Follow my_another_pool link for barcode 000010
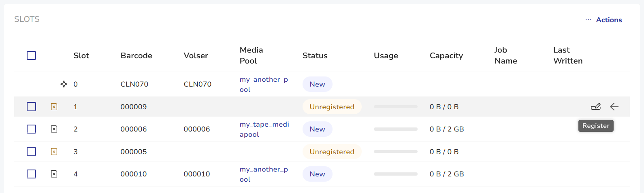Image resolution: width=644 pixels, height=193 pixels. click(x=264, y=174)
